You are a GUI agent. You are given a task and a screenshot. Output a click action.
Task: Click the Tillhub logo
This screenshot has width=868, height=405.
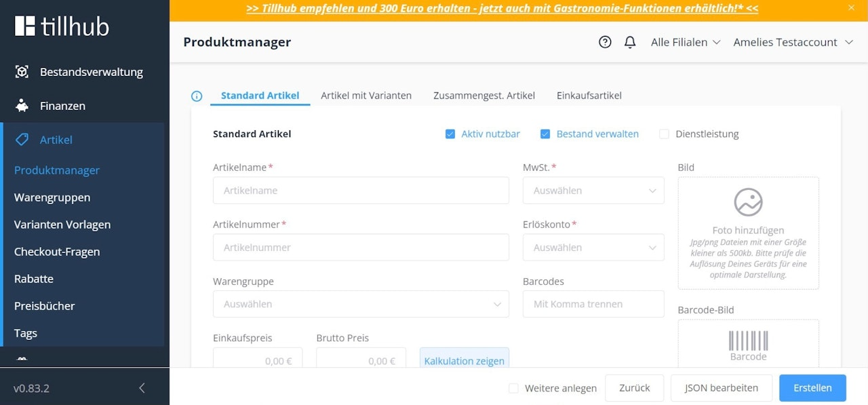pos(62,26)
